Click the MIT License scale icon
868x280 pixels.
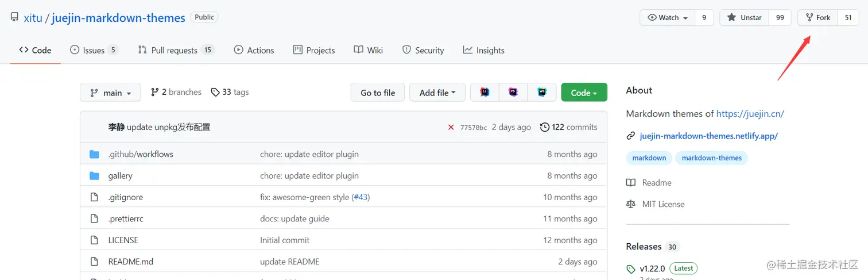(x=631, y=204)
